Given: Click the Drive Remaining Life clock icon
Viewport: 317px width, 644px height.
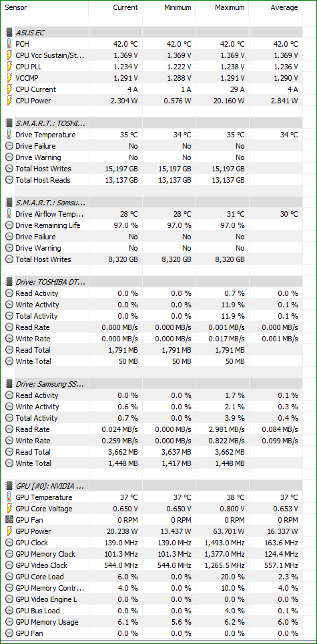Looking at the screenshot, I should (9, 225).
